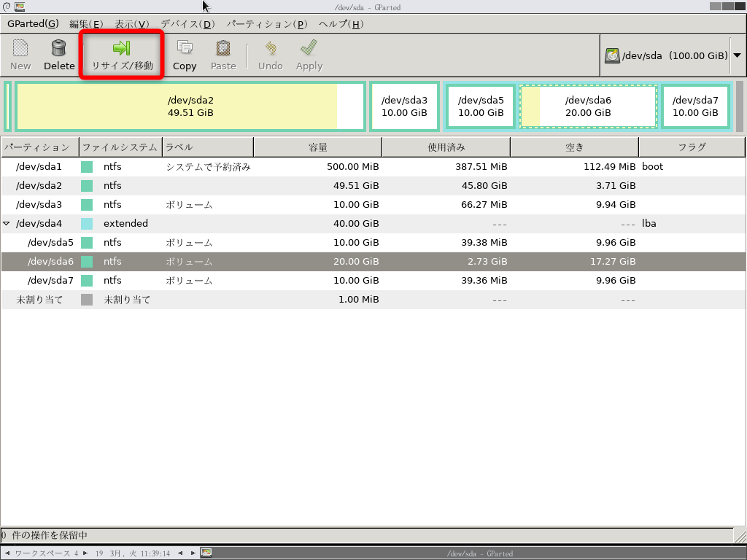Open the パーティション(P) menu
The height and width of the screenshot is (560, 747).
coord(266,24)
